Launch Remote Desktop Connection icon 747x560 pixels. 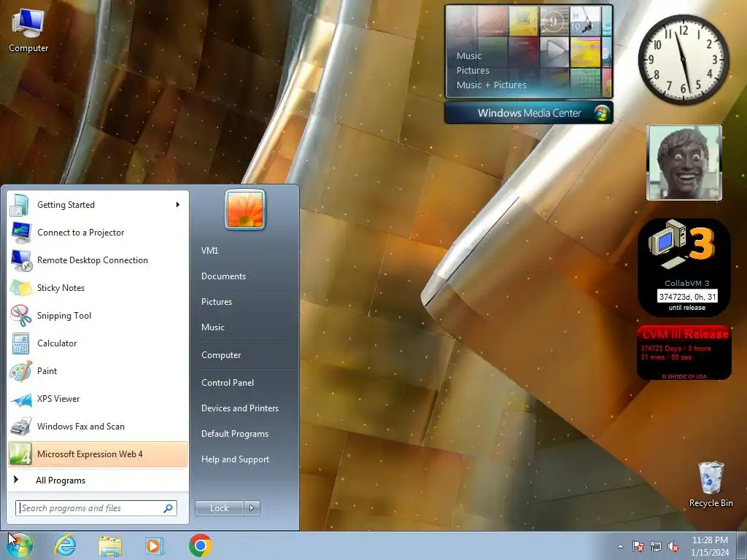click(21, 260)
